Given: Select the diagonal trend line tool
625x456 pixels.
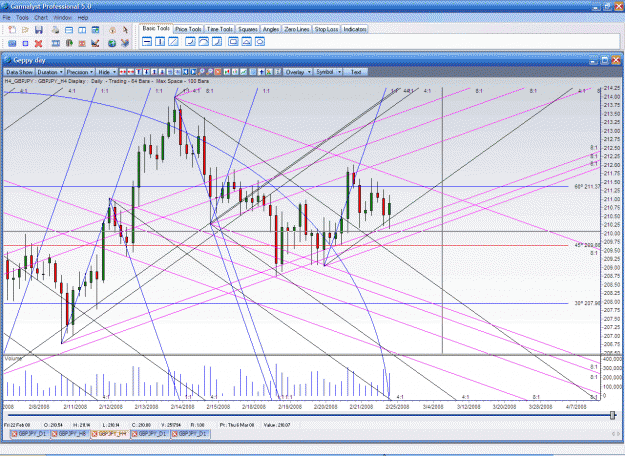Looking at the screenshot, I should [173, 41].
